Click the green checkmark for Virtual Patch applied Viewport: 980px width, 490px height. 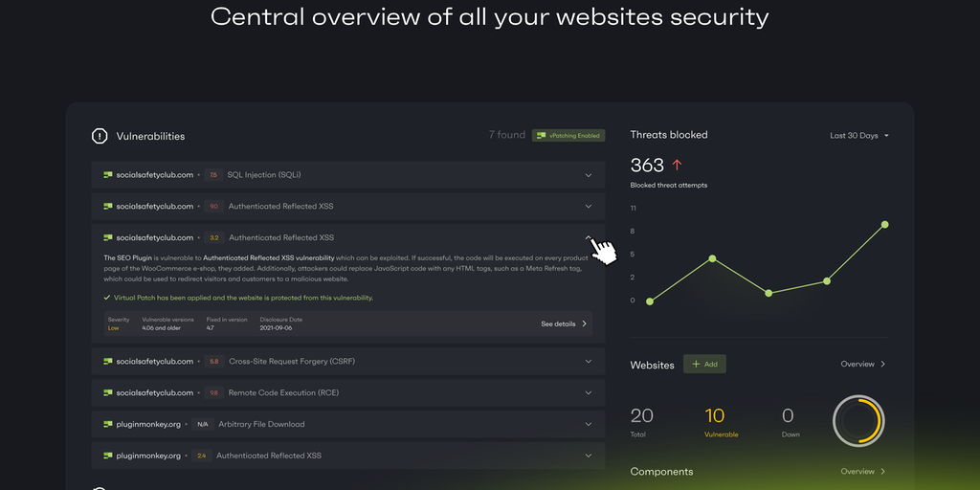[x=107, y=298]
